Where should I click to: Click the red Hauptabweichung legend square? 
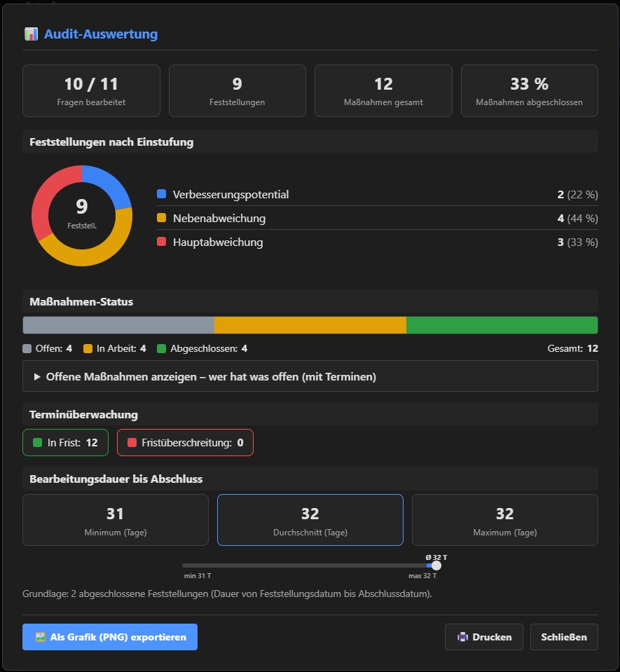click(162, 242)
